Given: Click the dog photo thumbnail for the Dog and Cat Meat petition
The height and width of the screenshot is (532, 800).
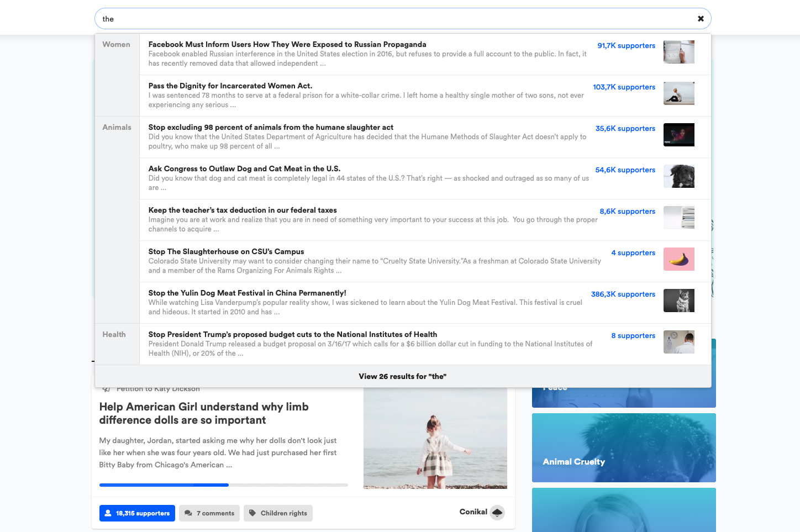Looking at the screenshot, I should tap(678, 176).
